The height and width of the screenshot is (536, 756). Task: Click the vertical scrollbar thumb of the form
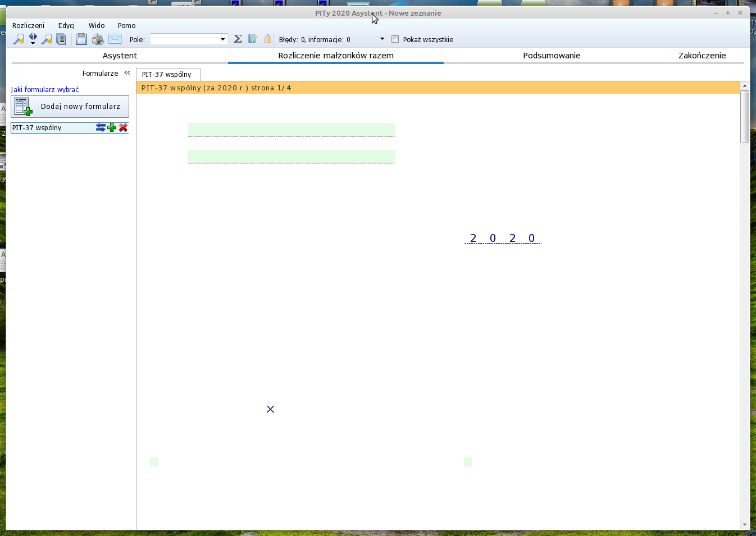(x=745, y=117)
